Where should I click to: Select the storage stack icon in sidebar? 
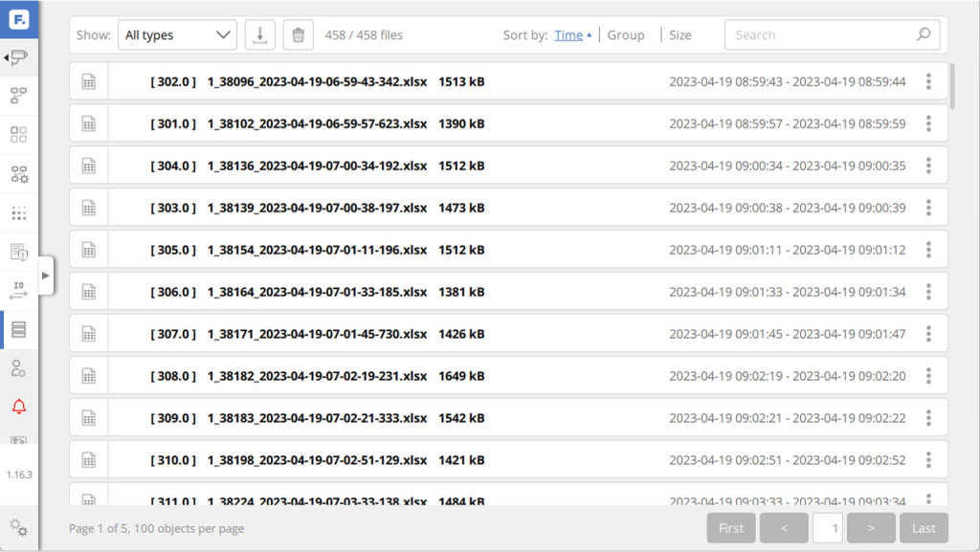point(18,330)
